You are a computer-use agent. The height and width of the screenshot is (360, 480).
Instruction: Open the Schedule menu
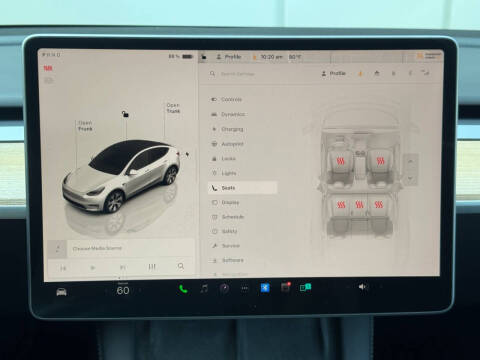(228, 217)
